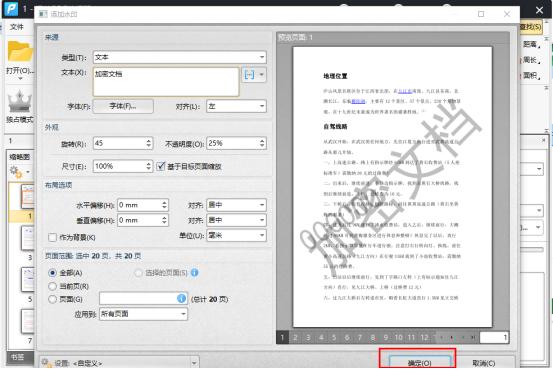Image resolution: width=553 pixels, height=369 pixels.
Task: Open the 对齐(L) dropdown showing 左
Action: (x=236, y=106)
